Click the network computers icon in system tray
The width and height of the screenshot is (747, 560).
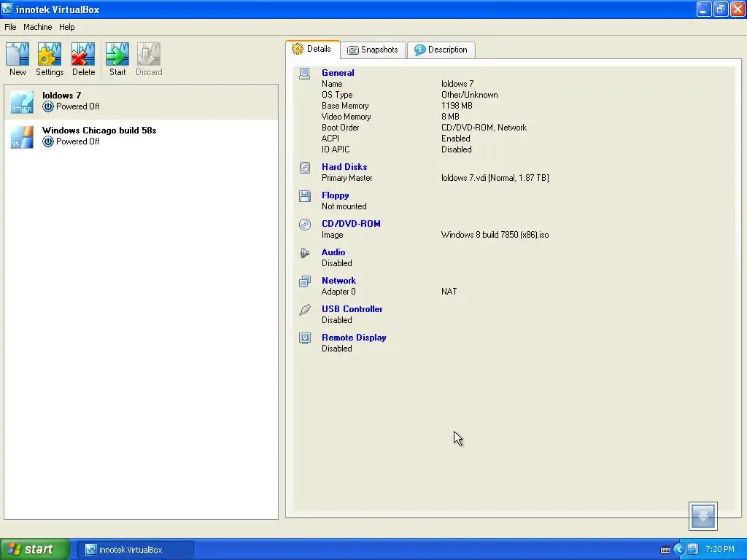click(x=693, y=549)
